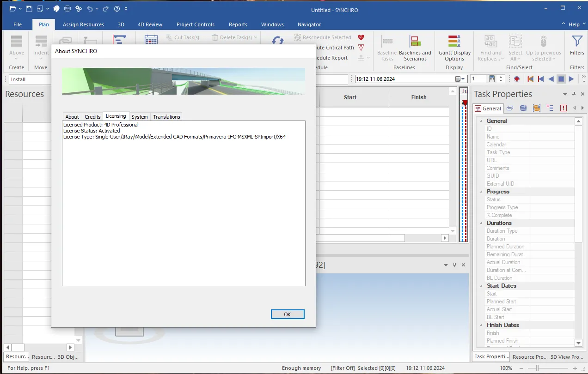
Task: Switch to the Assign Resources ribbon tab
Action: coord(83,24)
